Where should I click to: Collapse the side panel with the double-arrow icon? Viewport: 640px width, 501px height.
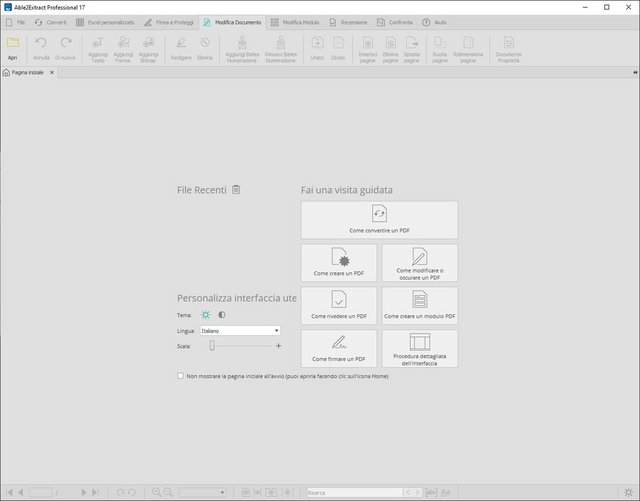point(635,72)
